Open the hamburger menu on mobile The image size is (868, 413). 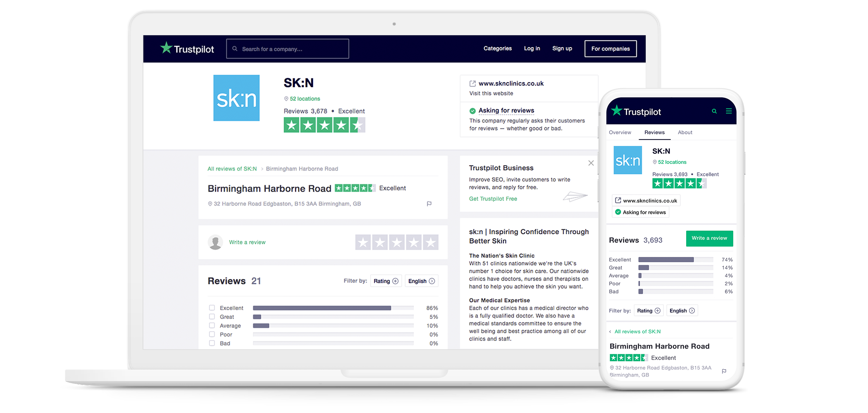(729, 111)
